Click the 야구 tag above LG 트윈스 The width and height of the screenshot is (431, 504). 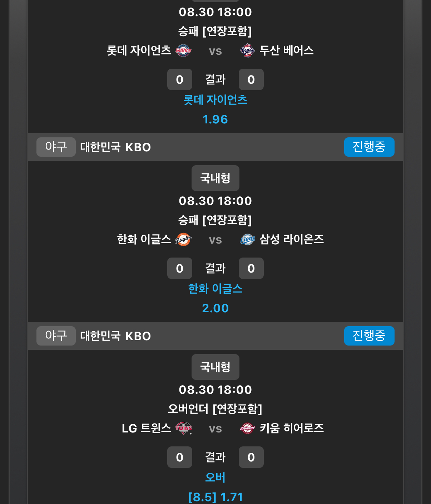(56, 336)
